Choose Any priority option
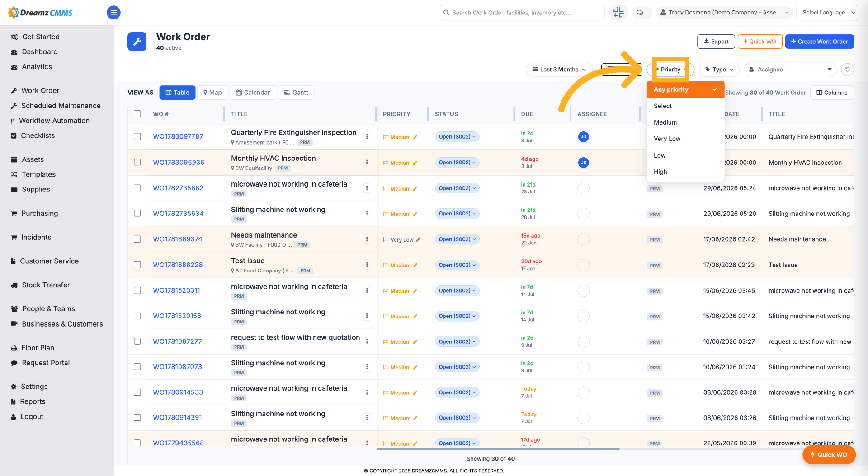Image resolution: width=868 pixels, height=476 pixels. (x=685, y=89)
